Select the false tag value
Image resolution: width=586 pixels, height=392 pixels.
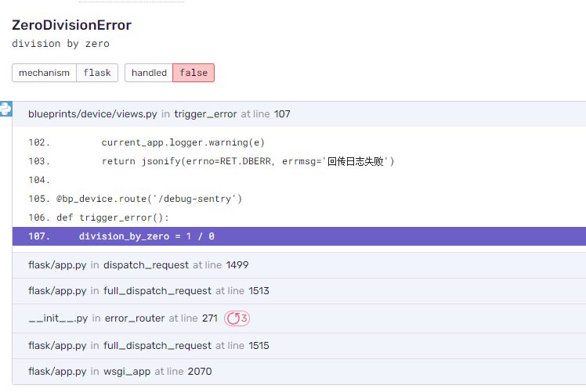pos(194,73)
